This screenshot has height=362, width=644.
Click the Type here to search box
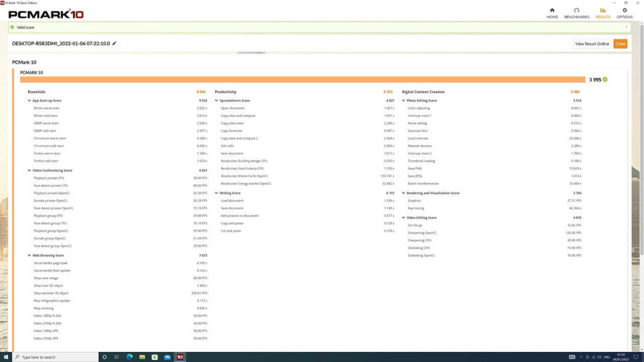coord(55,357)
